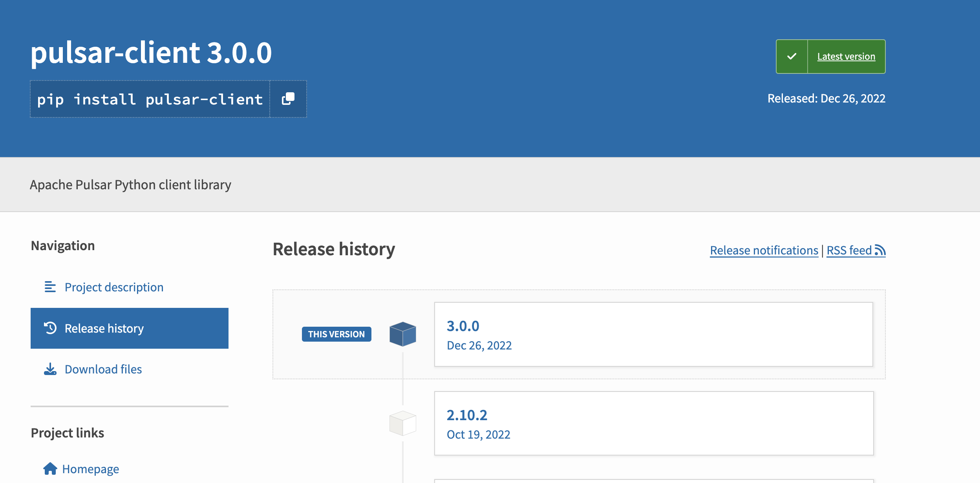The image size is (980, 483).
Task: Click the white cube for version 2.10.2
Action: [402, 423]
